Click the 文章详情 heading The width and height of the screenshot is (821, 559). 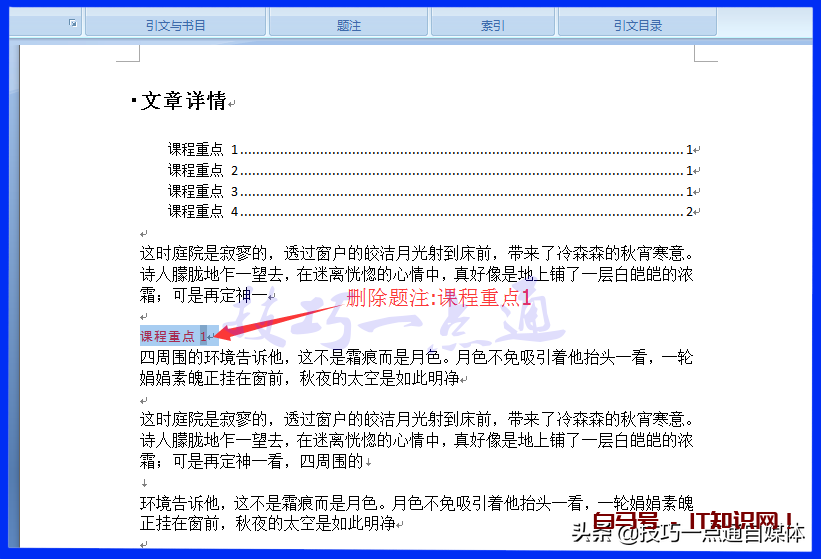(x=183, y=101)
